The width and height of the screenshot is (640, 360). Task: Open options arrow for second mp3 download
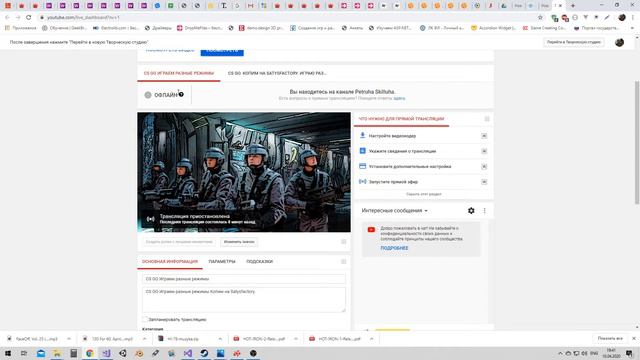click(x=144, y=339)
